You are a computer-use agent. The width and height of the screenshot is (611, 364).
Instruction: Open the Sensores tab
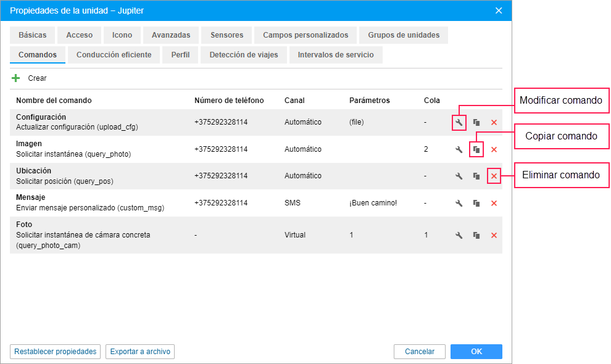point(227,35)
